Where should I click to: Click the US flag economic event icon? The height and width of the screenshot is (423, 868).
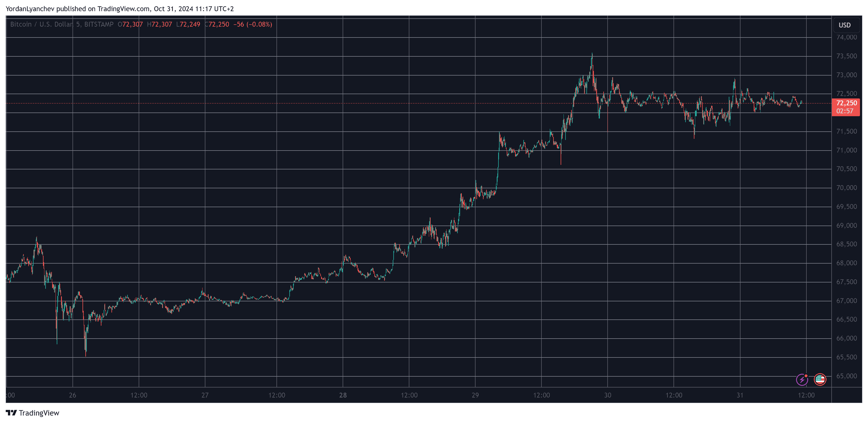[x=820, y=379]
